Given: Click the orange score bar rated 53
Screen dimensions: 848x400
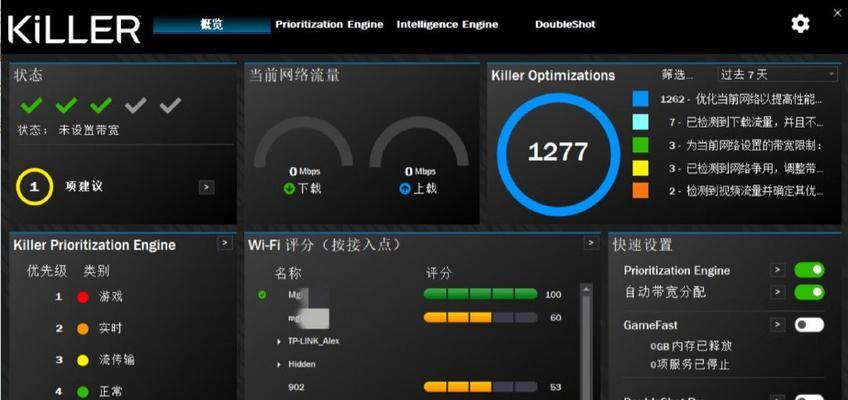Looking at the screenshot, I should (480, 387).
